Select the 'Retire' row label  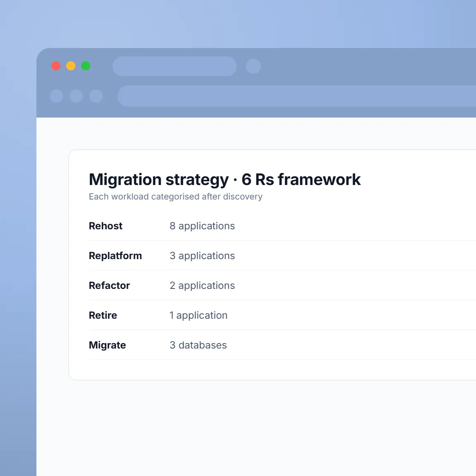103,315
